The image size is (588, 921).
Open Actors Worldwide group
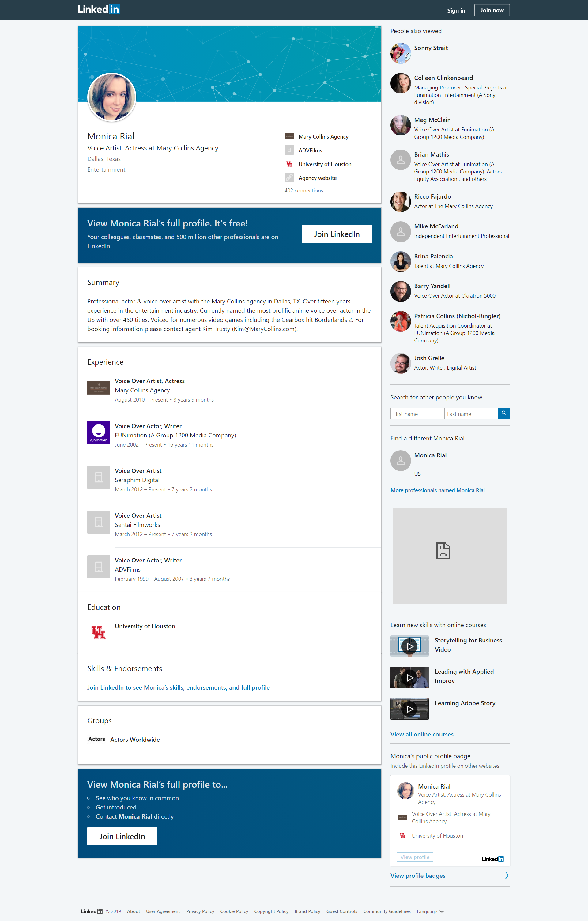point(135,739)
